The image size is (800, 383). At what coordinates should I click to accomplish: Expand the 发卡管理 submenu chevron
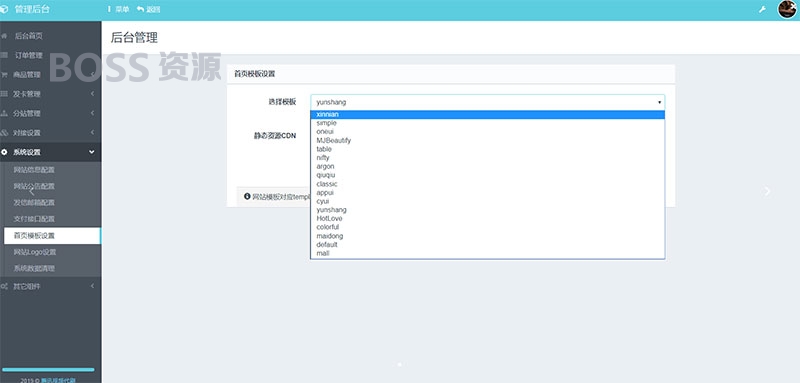pos(92,94)
